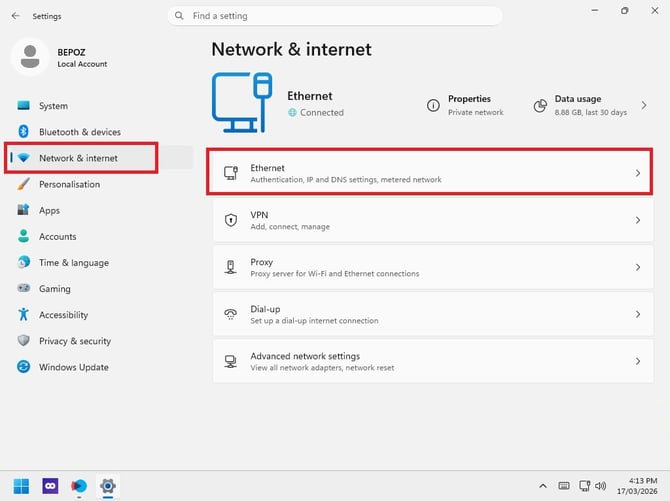
Task: Open the Data usage pie icon
Action: pyautogui.click(x=540, y=105)
